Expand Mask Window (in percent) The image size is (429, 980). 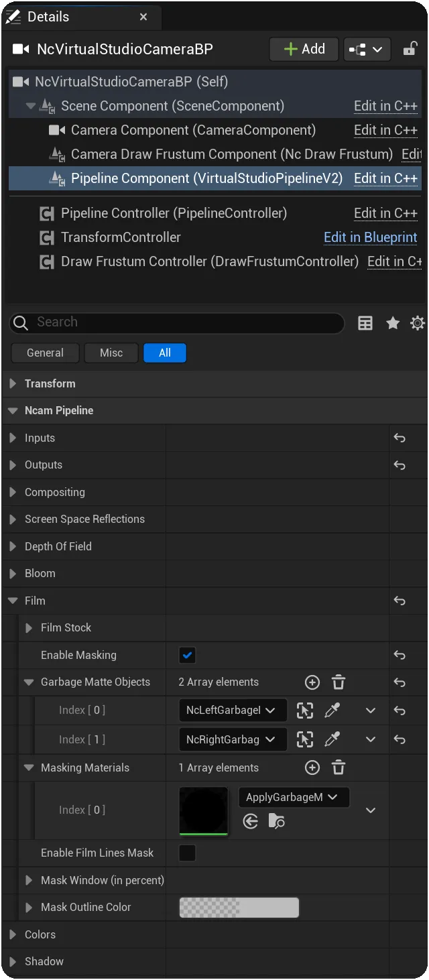[29, 880]
